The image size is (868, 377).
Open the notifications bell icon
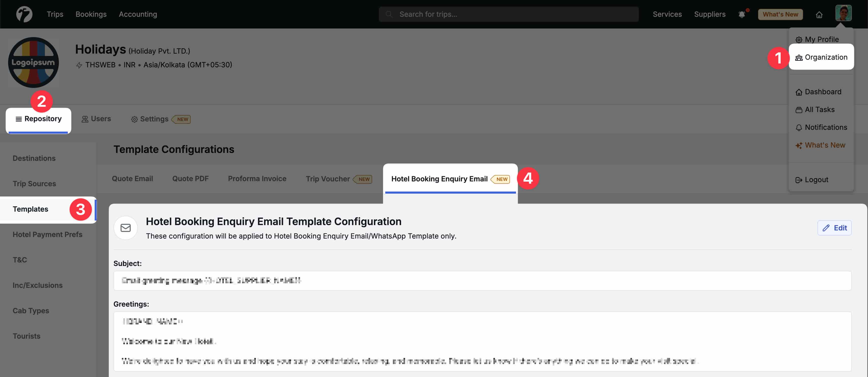pyautogui.click(x=742, y=14)
